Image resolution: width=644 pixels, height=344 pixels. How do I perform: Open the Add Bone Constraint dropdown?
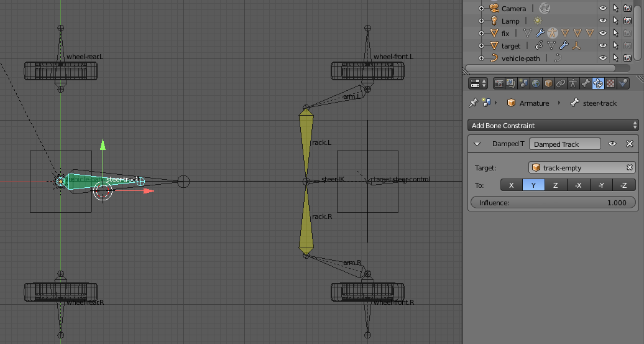553,126
